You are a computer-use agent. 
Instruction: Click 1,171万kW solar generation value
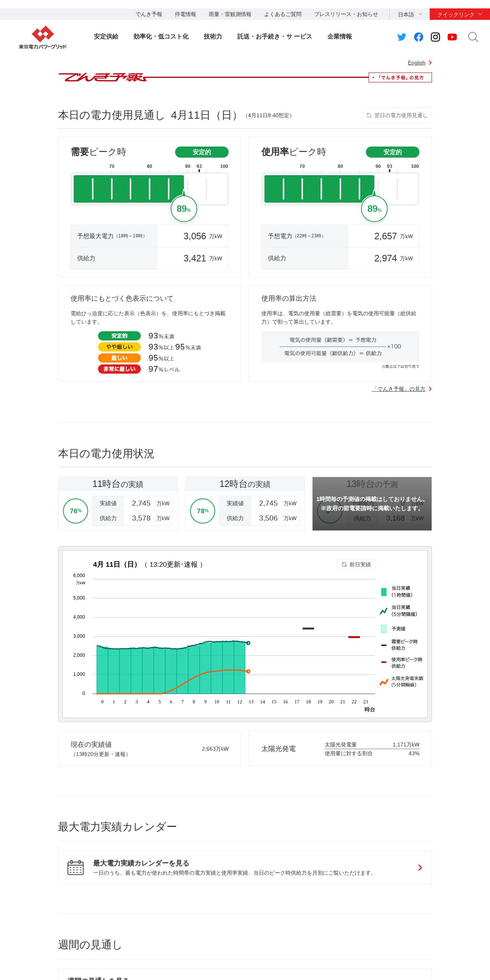(406, 745)
